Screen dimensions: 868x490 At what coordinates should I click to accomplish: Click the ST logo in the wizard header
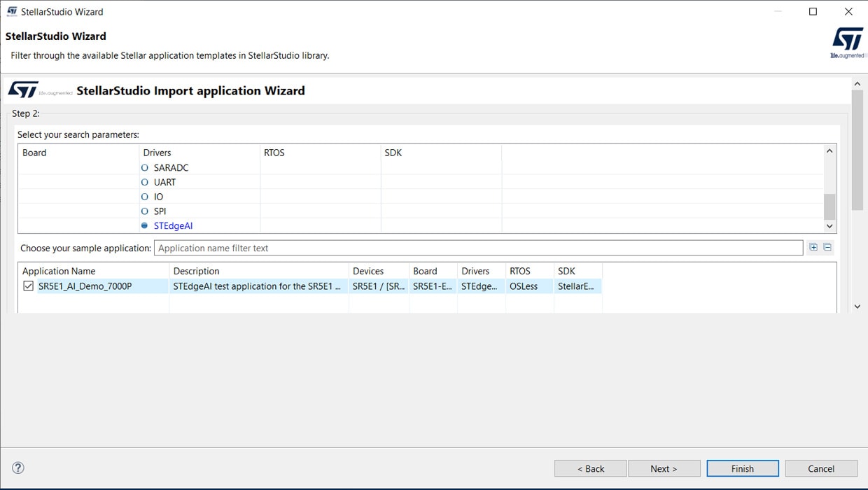[x=23, y=90]
